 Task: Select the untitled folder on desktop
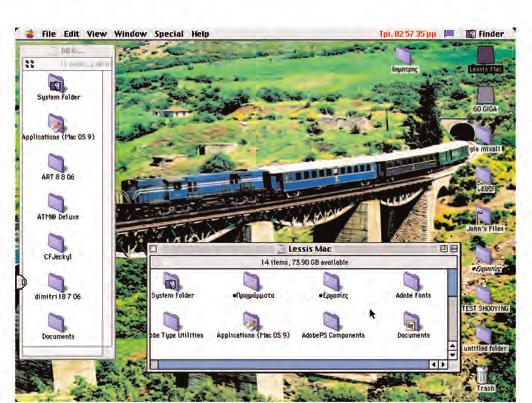[485, 339]
